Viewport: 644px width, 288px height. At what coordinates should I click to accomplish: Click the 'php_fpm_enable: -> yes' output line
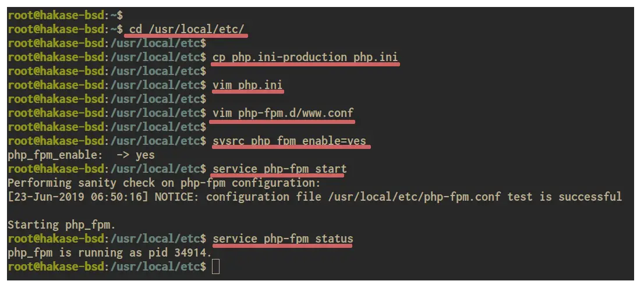coord(82,155)
